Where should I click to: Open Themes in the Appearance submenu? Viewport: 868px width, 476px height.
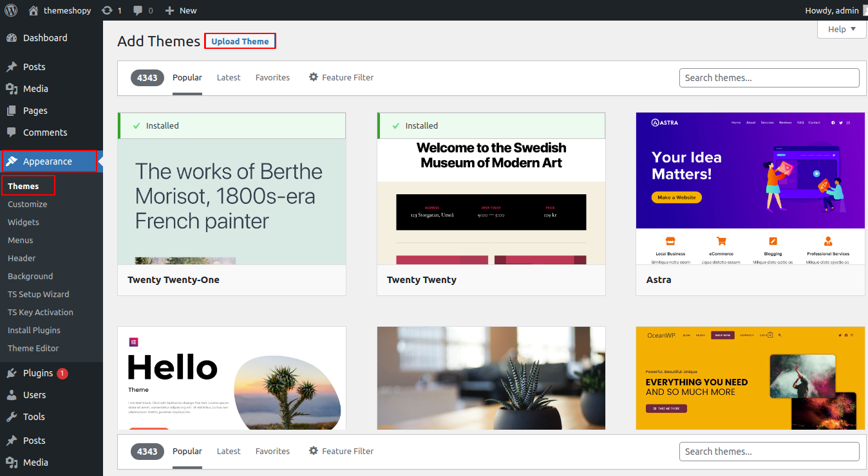coord(23,186)
